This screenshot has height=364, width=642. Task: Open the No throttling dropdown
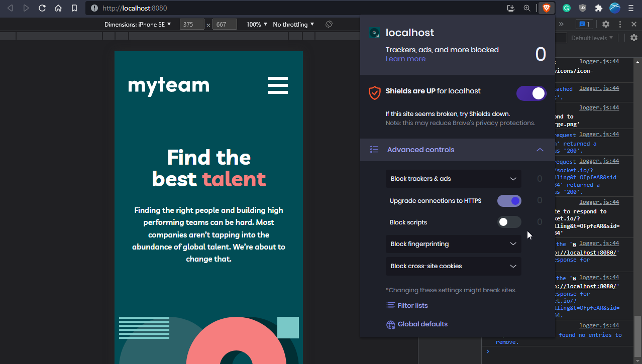pos(293,24)
